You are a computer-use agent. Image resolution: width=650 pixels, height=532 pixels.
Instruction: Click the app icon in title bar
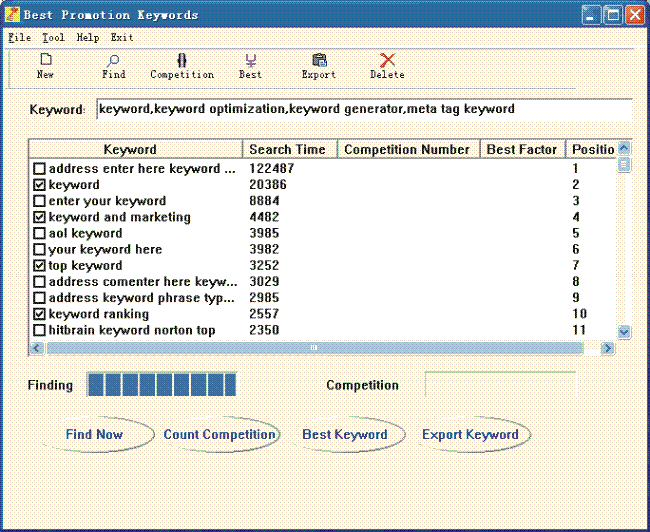[12, 15]
